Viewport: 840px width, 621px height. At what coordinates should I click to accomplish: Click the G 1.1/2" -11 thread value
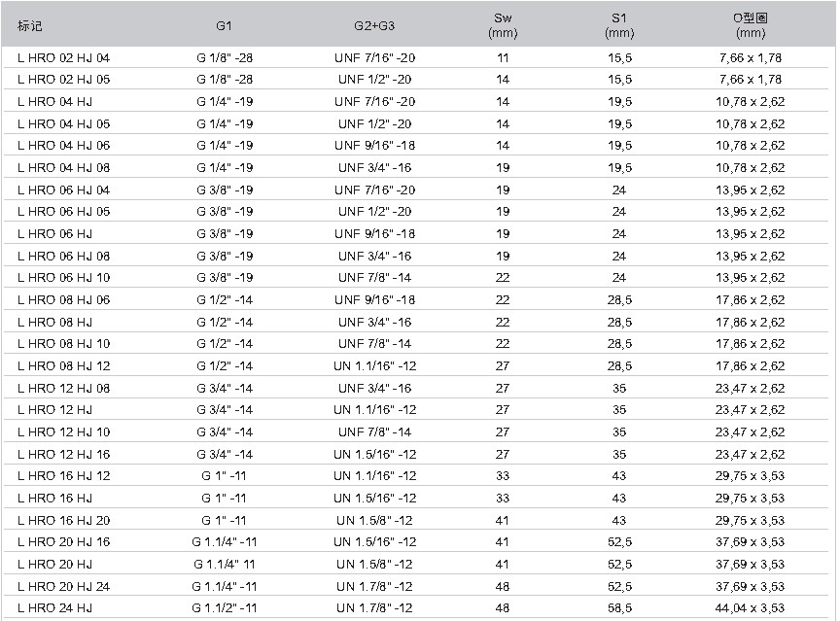[225, 607]
